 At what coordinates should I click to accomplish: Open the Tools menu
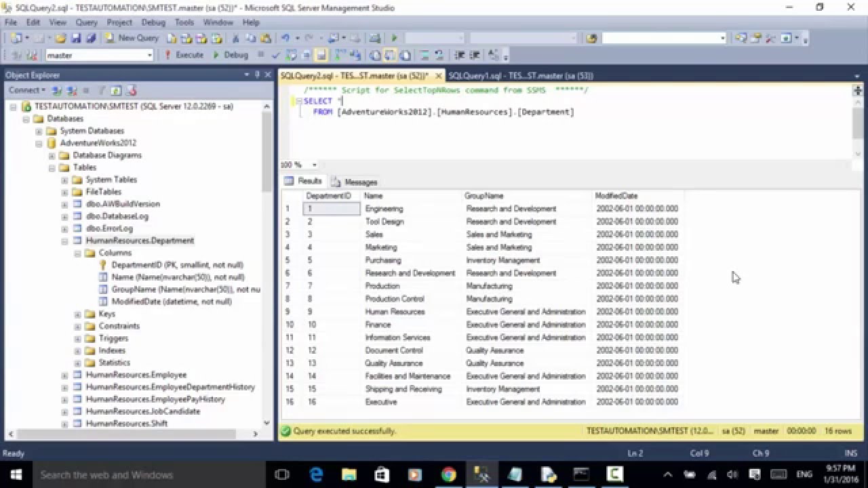[184, 22]
